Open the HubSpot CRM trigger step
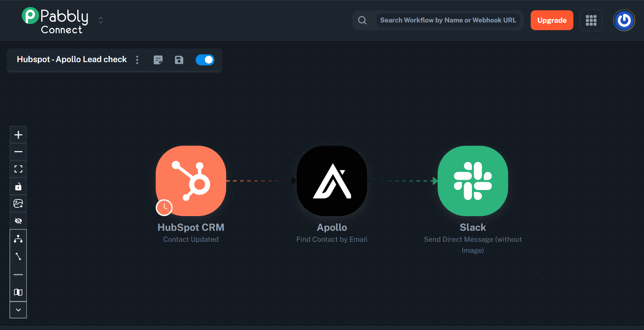This screenshot has height=330, width=644. pyautogui.click(x=191, y=181)
